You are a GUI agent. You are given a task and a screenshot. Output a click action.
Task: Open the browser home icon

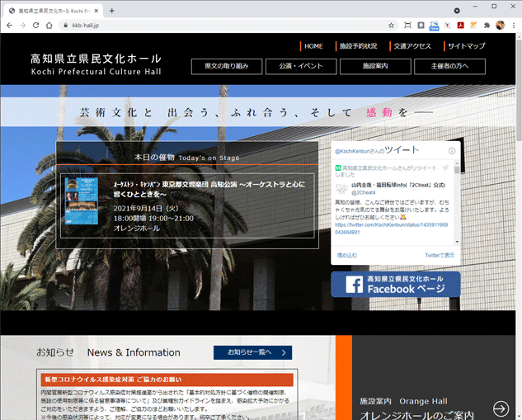click(49, 26)
